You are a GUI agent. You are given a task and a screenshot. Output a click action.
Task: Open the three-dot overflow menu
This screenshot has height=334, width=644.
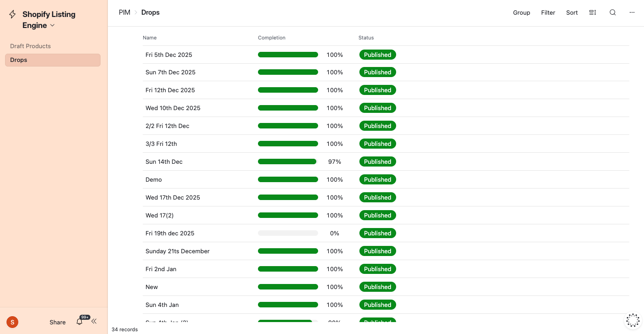point(632,12)
